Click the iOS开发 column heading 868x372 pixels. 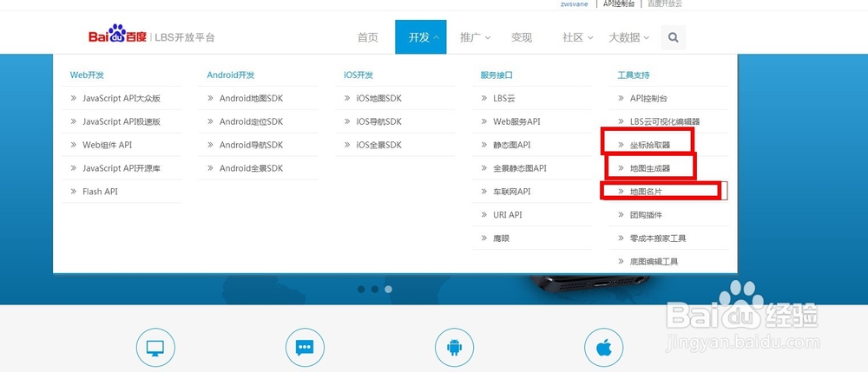(358, 75)
